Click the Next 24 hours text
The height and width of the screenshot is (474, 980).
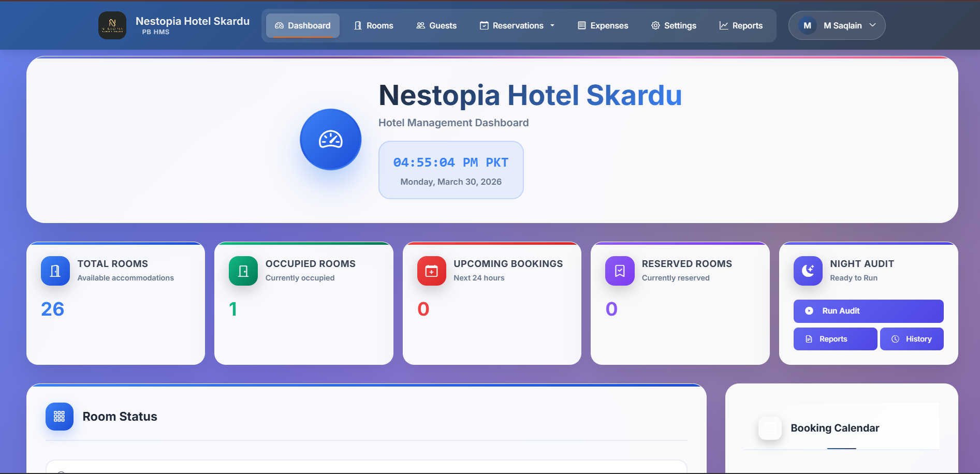pyautogui.click(x=479, y=278)
